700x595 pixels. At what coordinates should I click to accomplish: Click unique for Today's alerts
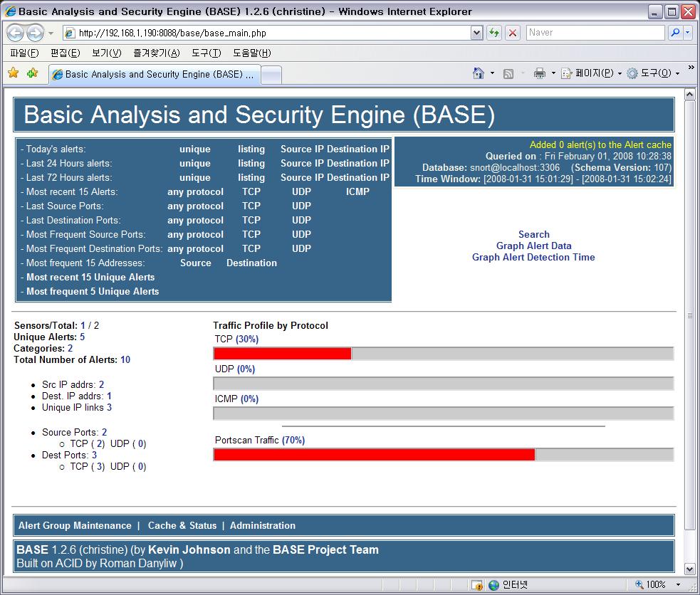coord(195,149)
